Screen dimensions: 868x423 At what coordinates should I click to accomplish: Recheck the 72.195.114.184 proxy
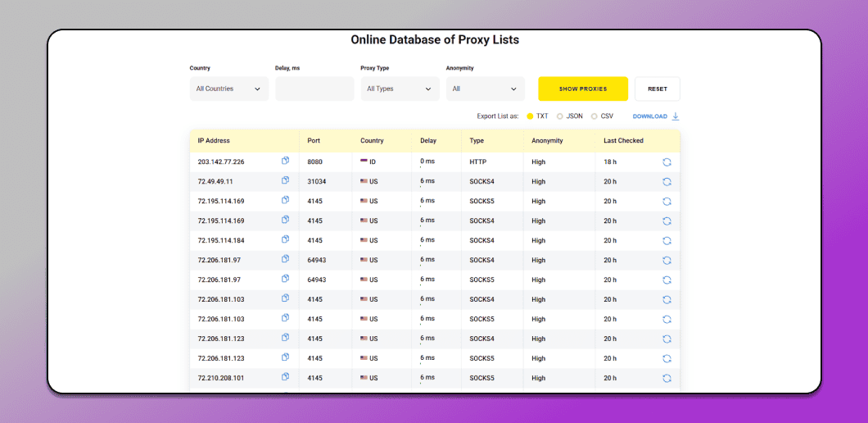[x=667, y=241]
